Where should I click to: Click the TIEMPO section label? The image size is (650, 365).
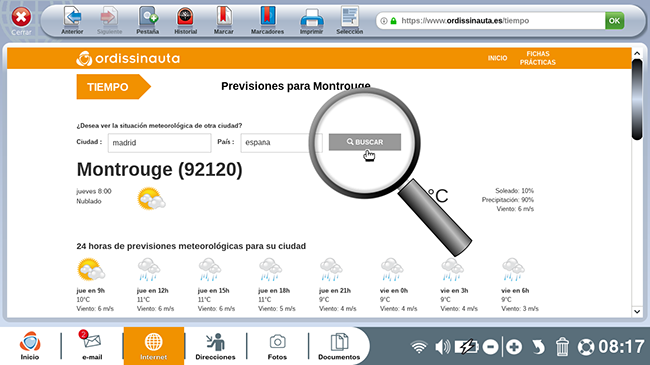[113, 87]
